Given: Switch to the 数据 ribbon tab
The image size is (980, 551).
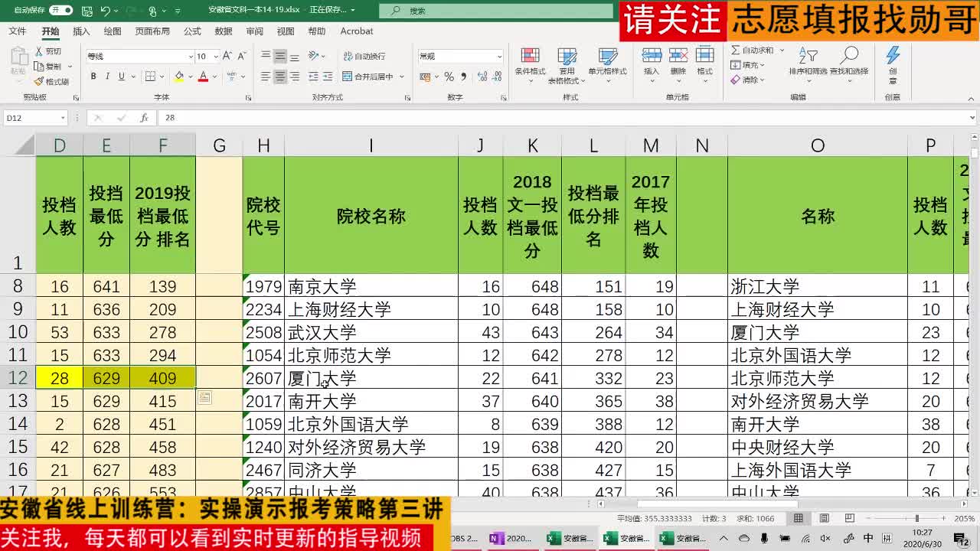Looking at the screenshot, I should pos(224,31).
